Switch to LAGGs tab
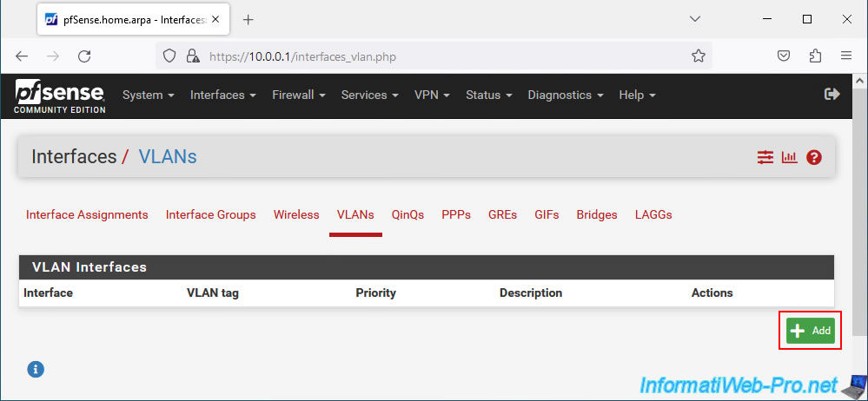 [653, 214]
